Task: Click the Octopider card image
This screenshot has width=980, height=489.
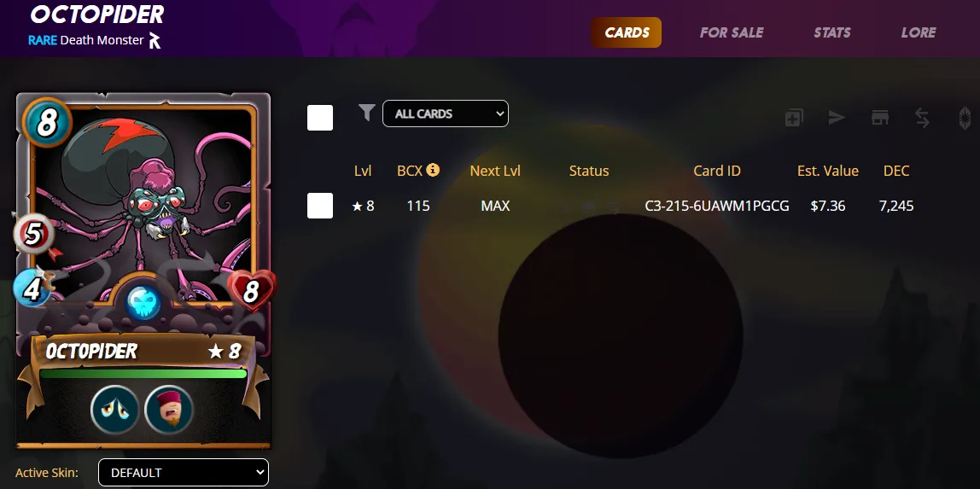Action: pyautogui.click(x=143, y=270)
